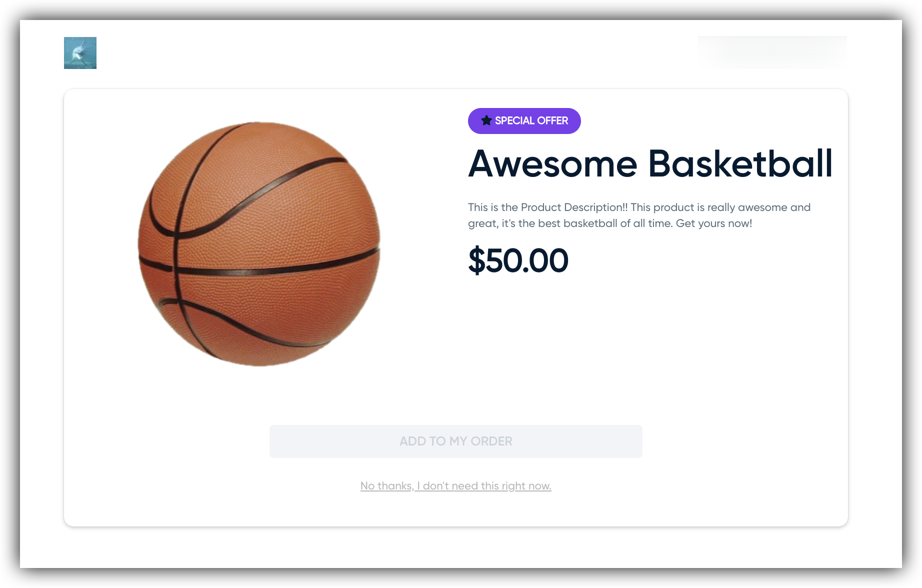
Task: Select the SPECIAL OFFER badge
Action: pos(524,121)
